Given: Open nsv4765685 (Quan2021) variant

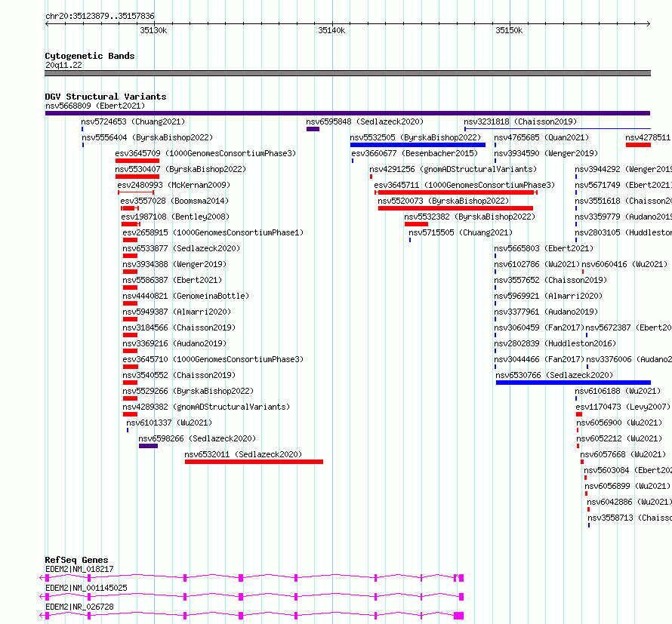Looking at the screenshot, I should [541, 137].
